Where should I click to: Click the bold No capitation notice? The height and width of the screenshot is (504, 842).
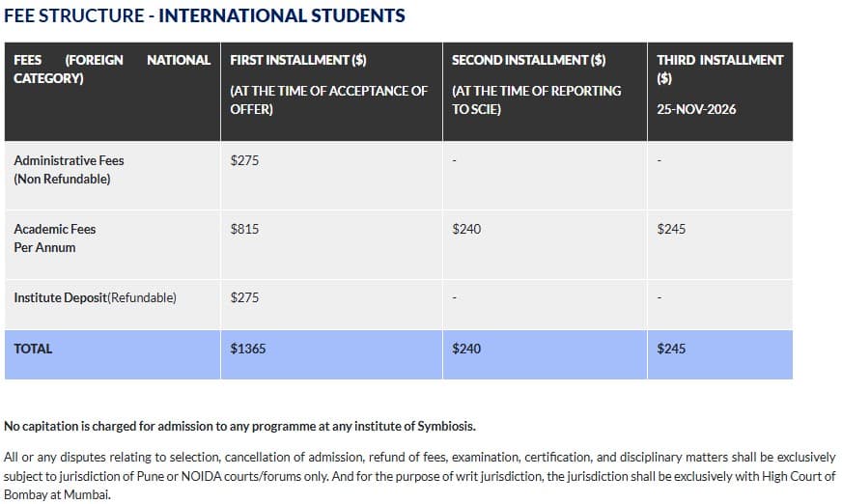pos(239,426)
